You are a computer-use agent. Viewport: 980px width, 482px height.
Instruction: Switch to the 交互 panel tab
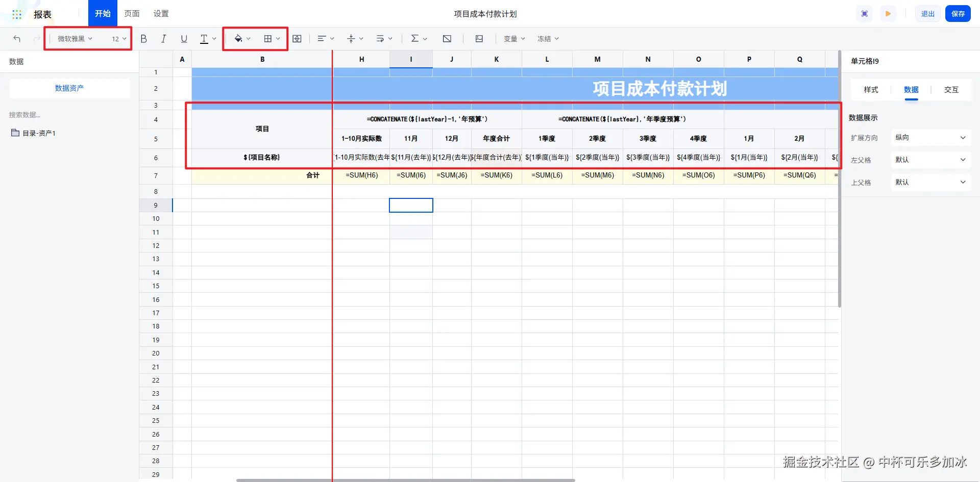pyautogui.click(x=951, y=90)
